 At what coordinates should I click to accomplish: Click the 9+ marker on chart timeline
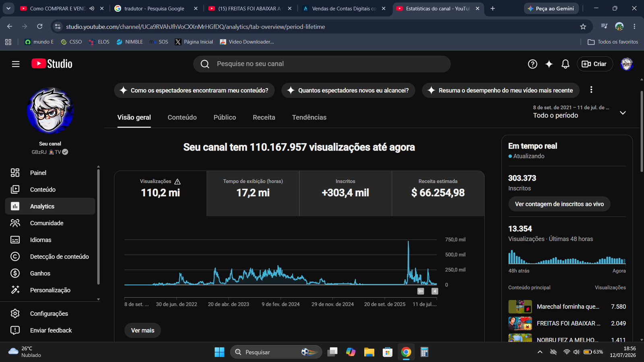(421, 291)
